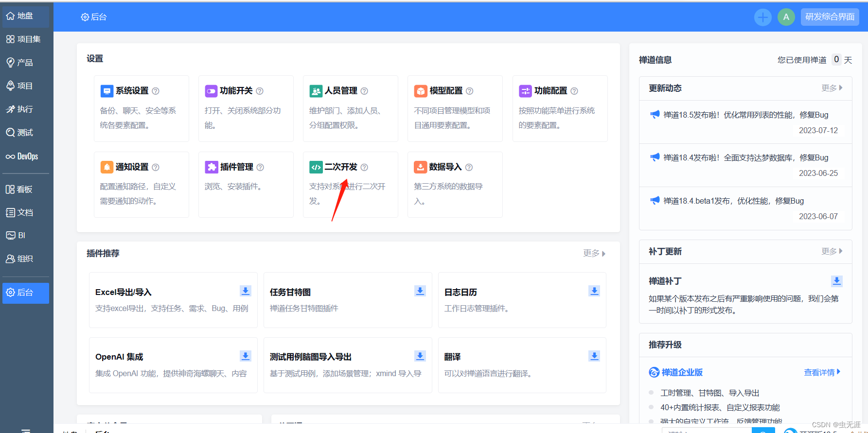Viewport: 868px width, 433px height.
Task: Download the 翻译 plugin
Action: point(594,356)
